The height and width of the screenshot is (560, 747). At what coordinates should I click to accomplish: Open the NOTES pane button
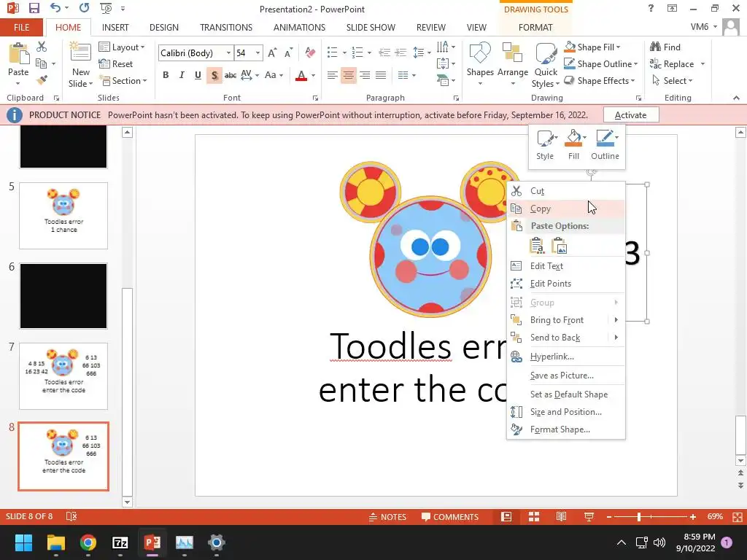click(387, 517)
